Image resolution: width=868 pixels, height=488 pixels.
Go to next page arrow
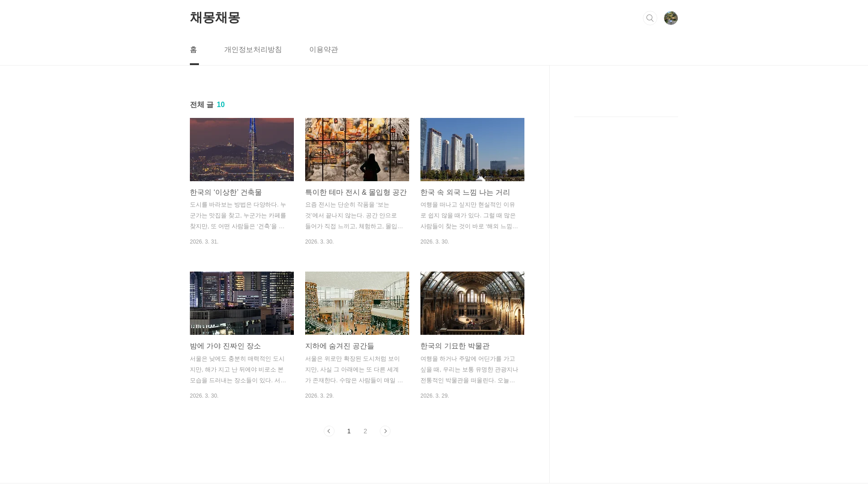(385, 431)
